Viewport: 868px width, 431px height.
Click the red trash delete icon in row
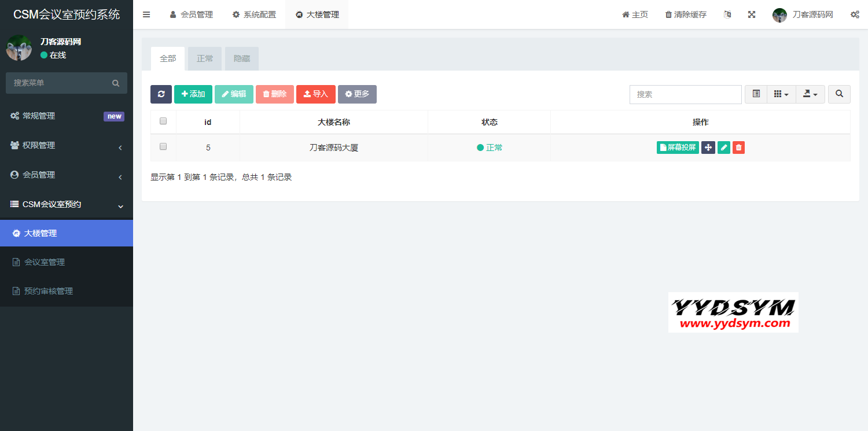738,148
